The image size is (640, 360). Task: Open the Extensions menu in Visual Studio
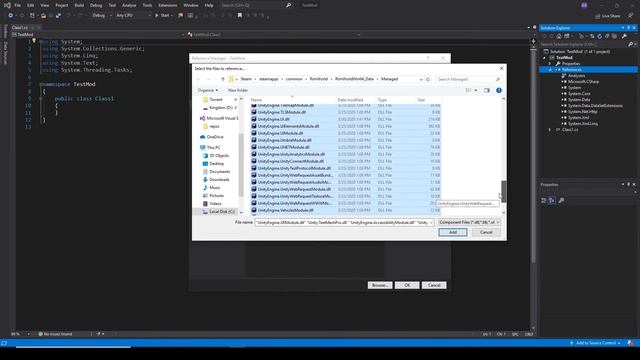click(167, 5)
